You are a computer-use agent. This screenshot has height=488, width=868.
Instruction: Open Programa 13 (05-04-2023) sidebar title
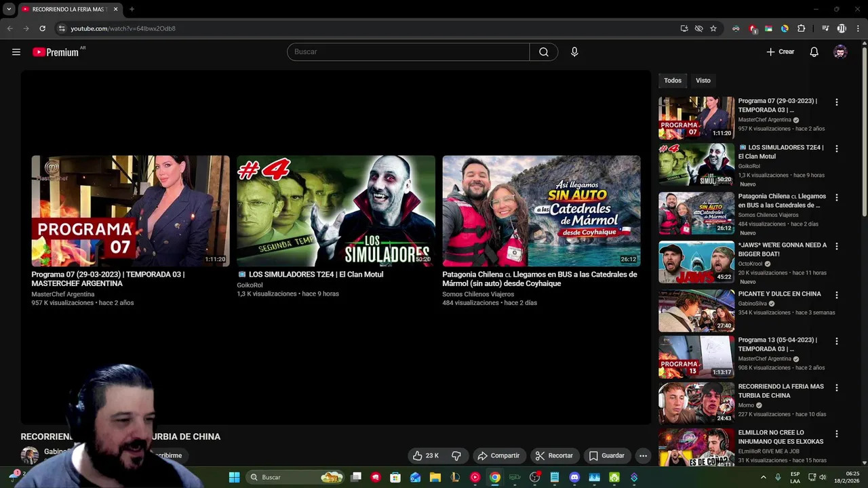[778, 344]
